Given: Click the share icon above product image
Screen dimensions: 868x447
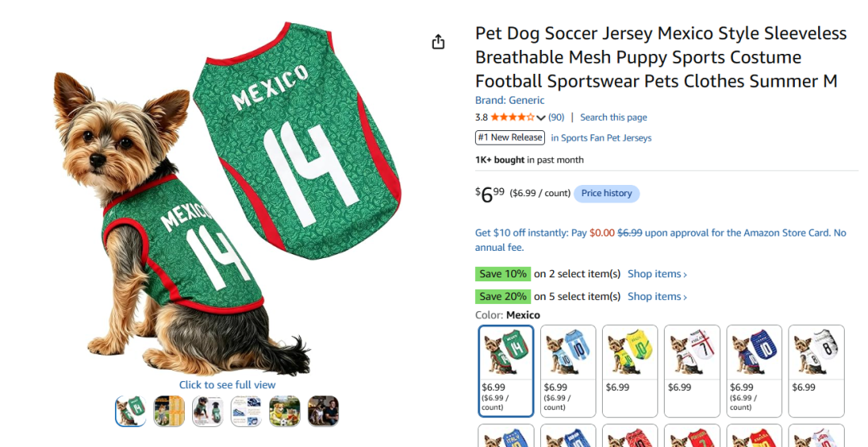Looking at the screenshot, I should coord(438,42).
